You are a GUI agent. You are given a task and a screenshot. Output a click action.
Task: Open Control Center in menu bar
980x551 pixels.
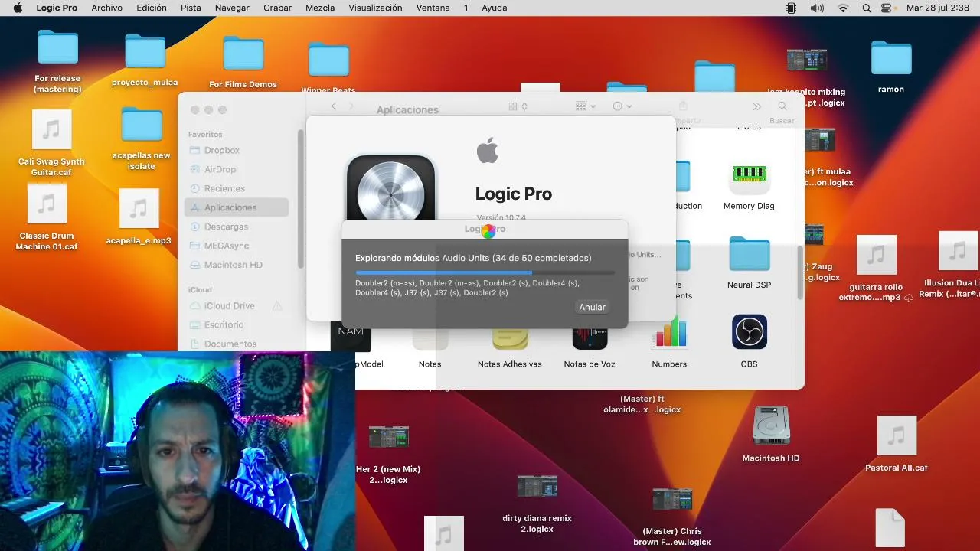[887, 8]
